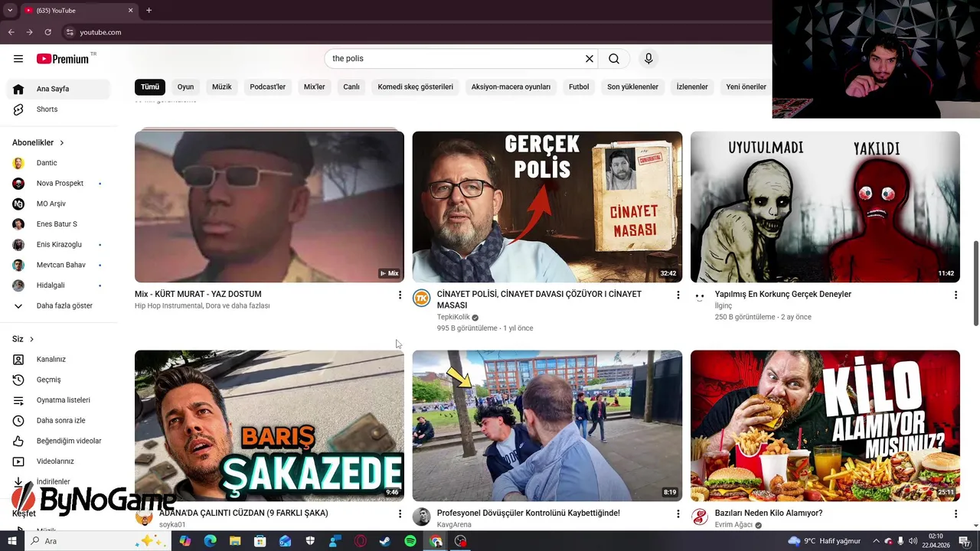Open options menu for CİNAYET POLİSİ video
The width and height of the screenshot is (980, 551).
click(678, 295)
